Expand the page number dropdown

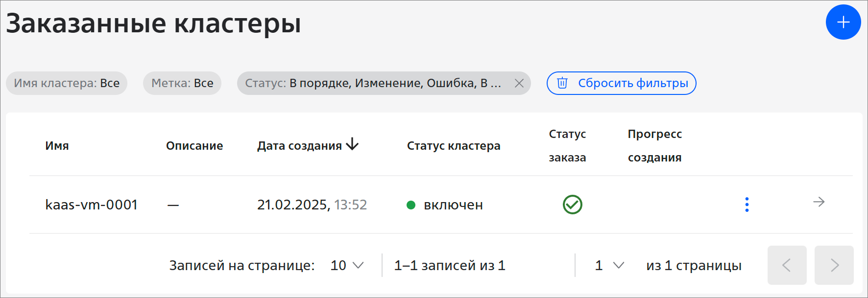click(609, 265)
